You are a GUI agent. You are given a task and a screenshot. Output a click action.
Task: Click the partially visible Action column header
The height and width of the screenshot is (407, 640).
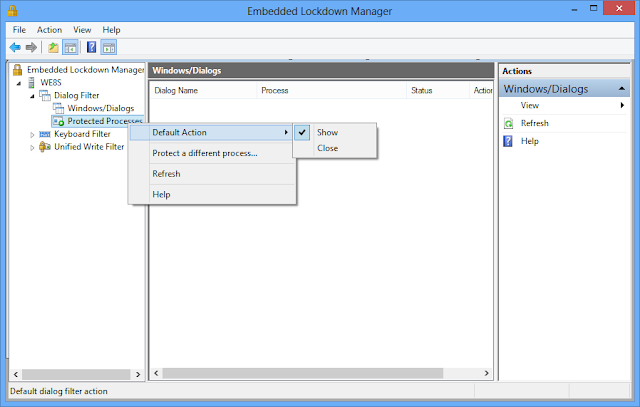click(x=482, y=91)
